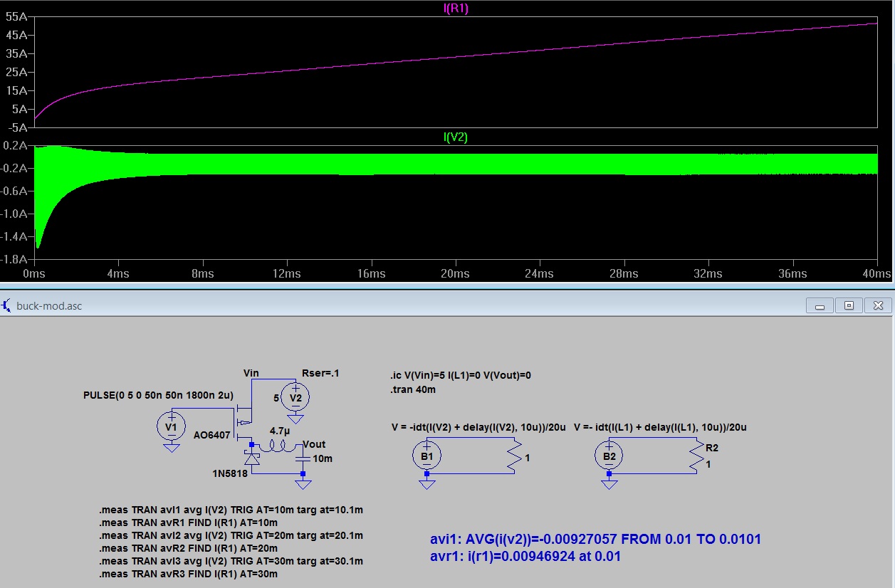
Task: Click the PULSE(0 5 0 50n 50n 1800n 2u) text
Action: coord(158,395)
